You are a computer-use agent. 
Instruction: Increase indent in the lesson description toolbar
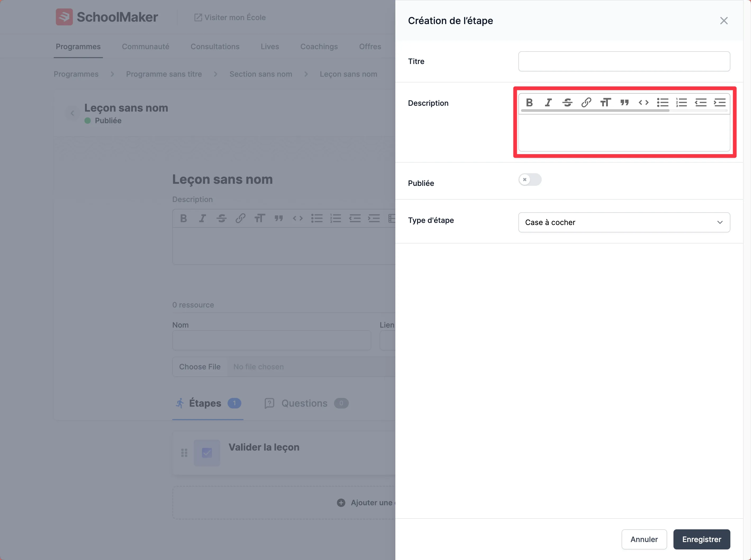[x=374, y=218]
